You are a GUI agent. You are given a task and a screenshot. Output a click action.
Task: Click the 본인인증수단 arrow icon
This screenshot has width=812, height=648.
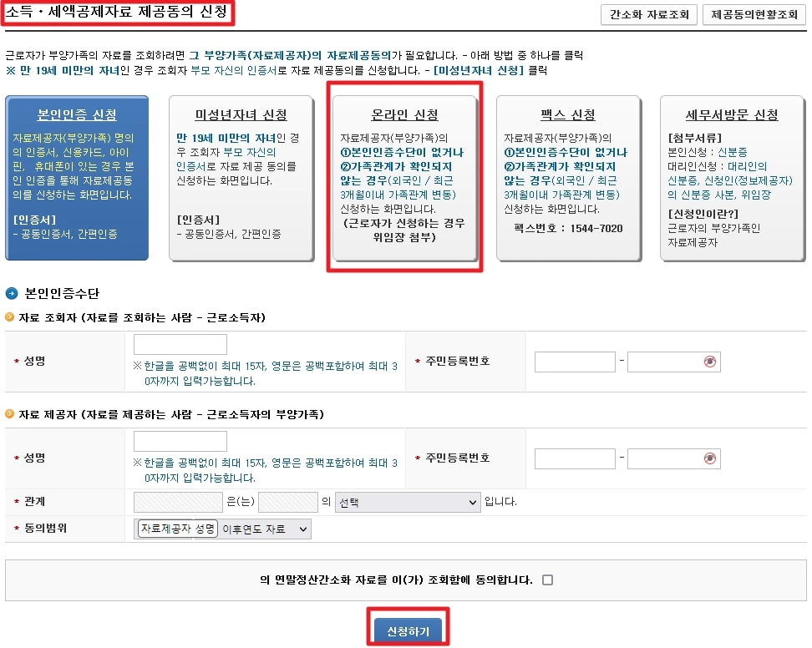[x=12, y=293]
